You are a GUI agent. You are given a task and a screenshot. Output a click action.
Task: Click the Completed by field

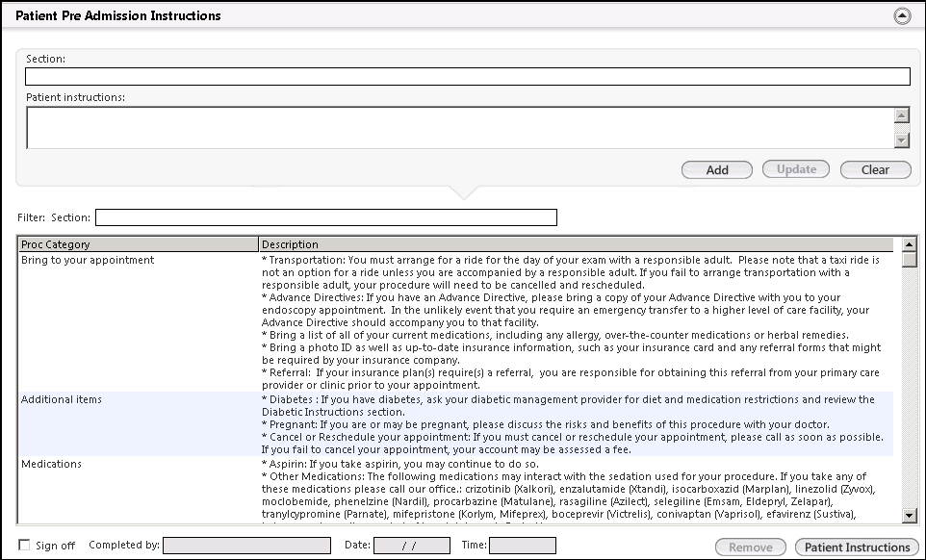(246, 546)
